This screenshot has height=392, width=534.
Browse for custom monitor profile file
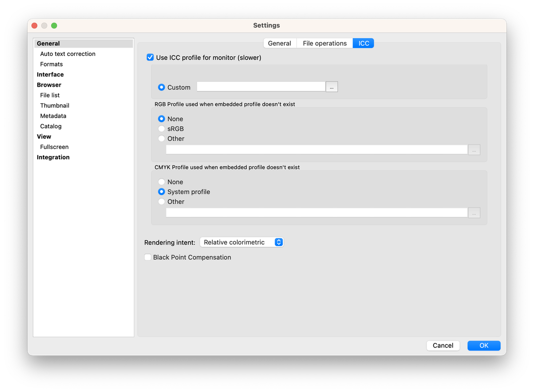[x=331, y=87]
